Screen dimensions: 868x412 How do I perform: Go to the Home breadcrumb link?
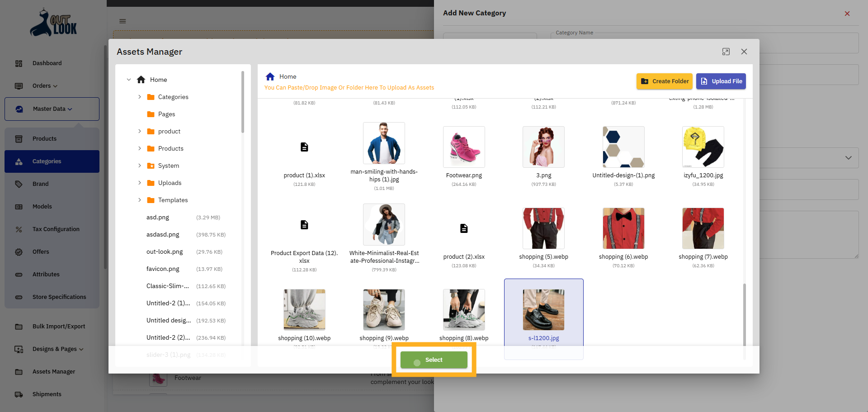point(288,76)
